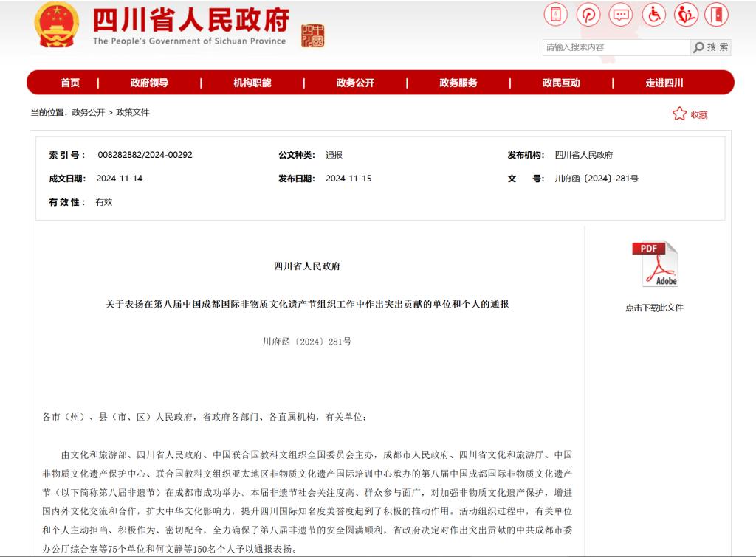Select 有效性 value 有效
Viewport: 756px width, 557px height.
pos(103,202)
